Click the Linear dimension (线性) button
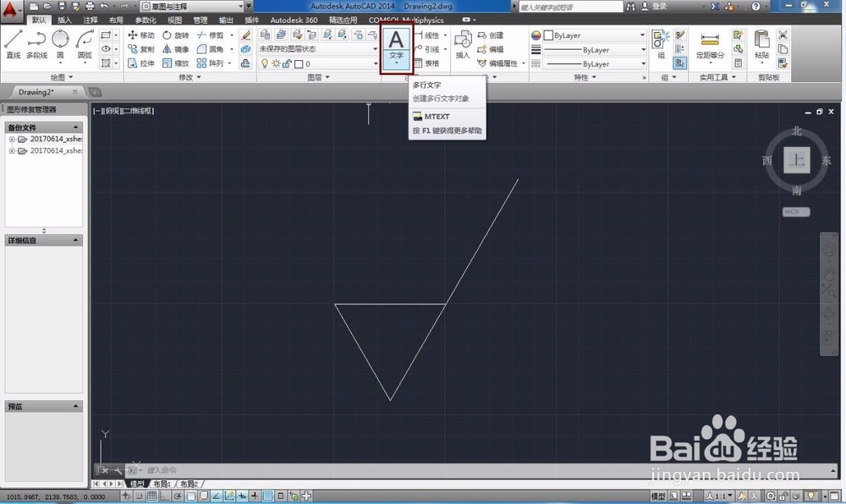The image size is (846, 504). point(427,35)
